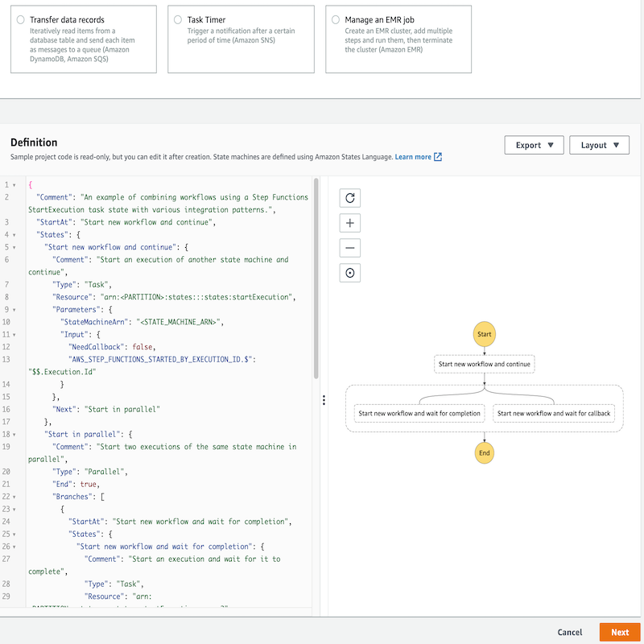Click the "End": true code line
The width and height of the screenshot is (644, 644).
[76, 485]
